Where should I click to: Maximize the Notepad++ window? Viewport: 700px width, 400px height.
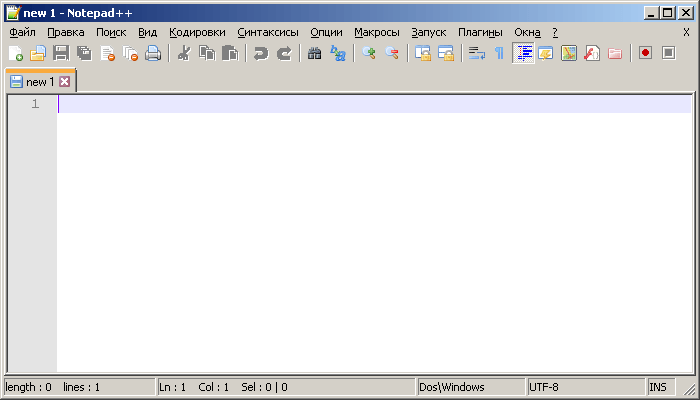668,13
